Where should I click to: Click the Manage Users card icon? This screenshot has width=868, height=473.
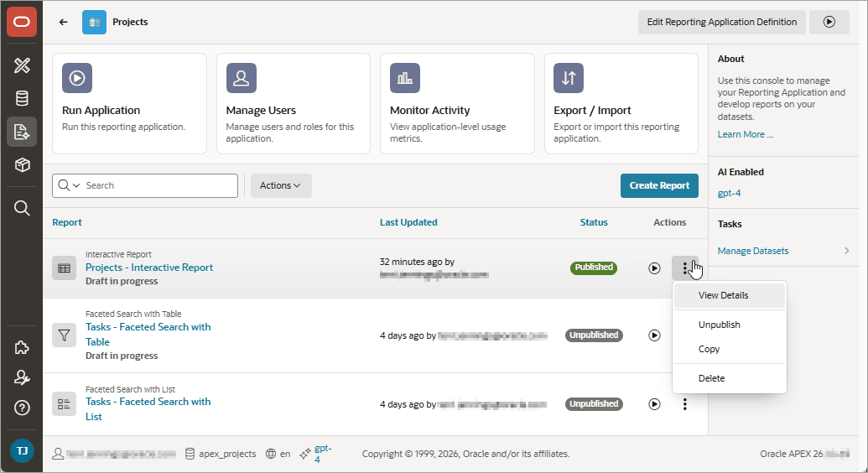pyautogui.click(x=241, y=78)
